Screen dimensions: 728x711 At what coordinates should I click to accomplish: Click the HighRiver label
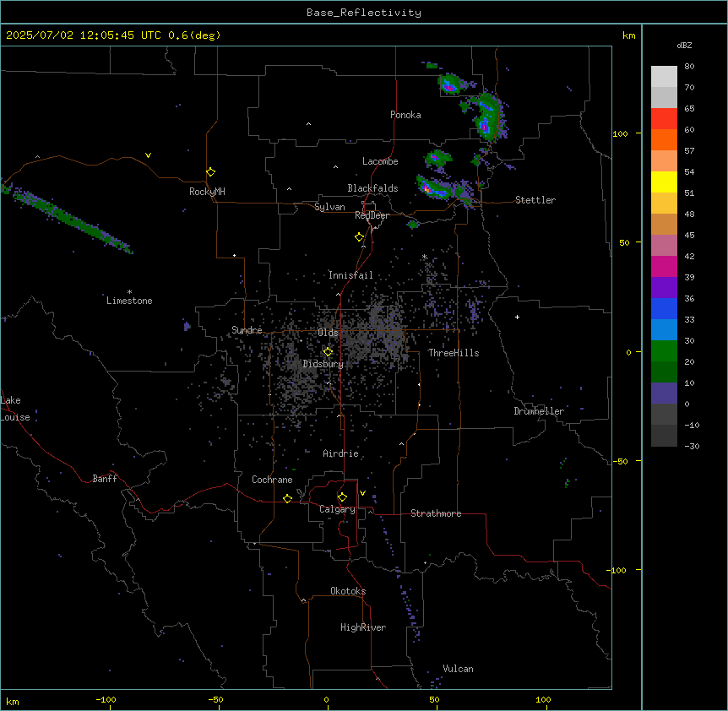pyautogui.click(x=363, y=627)
